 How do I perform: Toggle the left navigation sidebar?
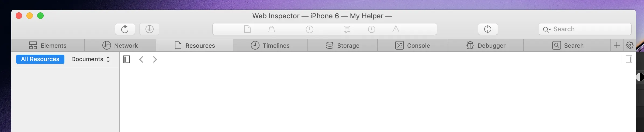click(127, 59)
